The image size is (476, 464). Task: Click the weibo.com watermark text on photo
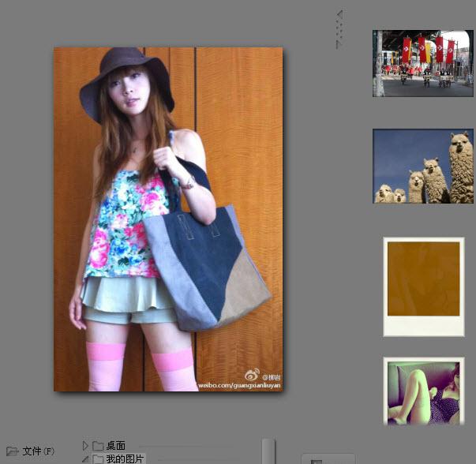coord(234,384)
